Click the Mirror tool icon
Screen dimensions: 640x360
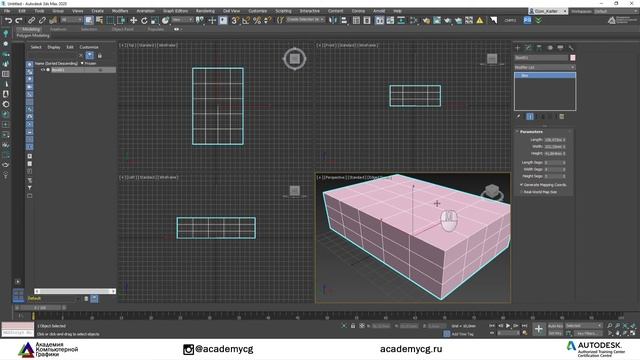333,20
